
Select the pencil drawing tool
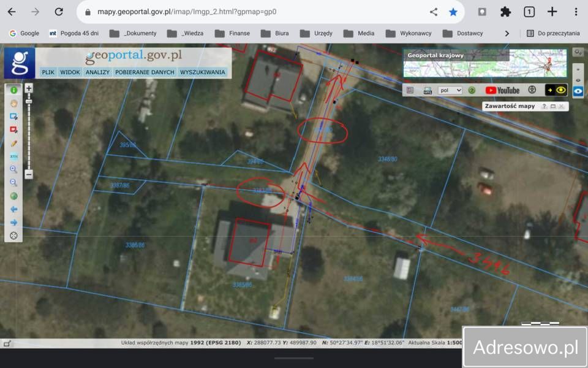(13, 144)
